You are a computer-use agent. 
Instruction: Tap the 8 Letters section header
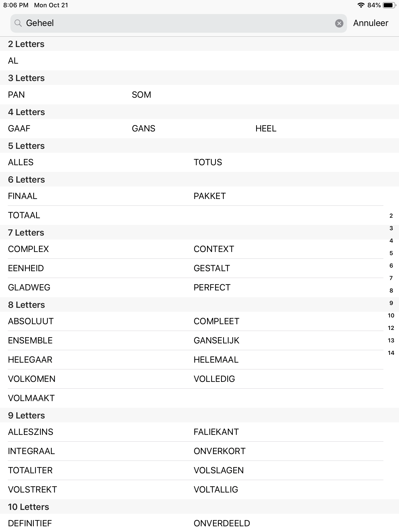click(199, 304)
